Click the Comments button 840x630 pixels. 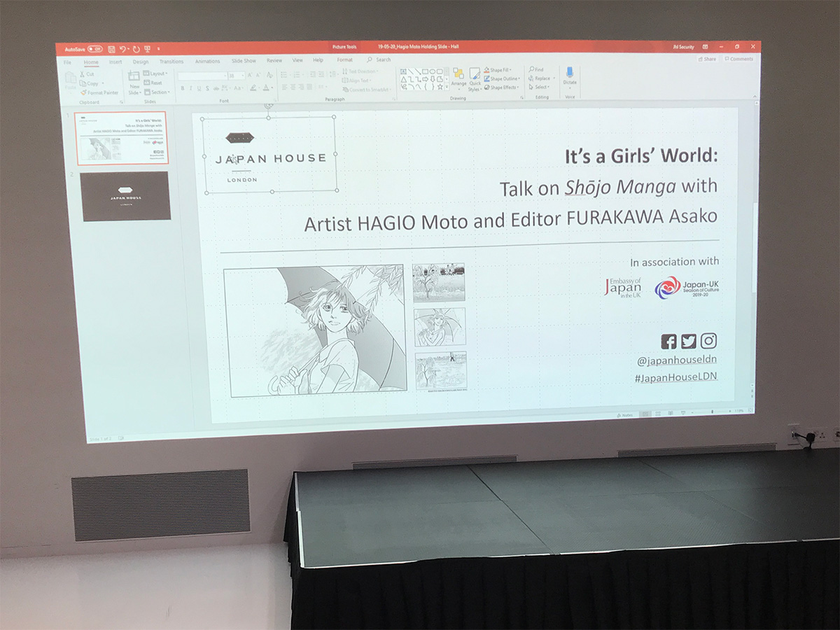740,59
